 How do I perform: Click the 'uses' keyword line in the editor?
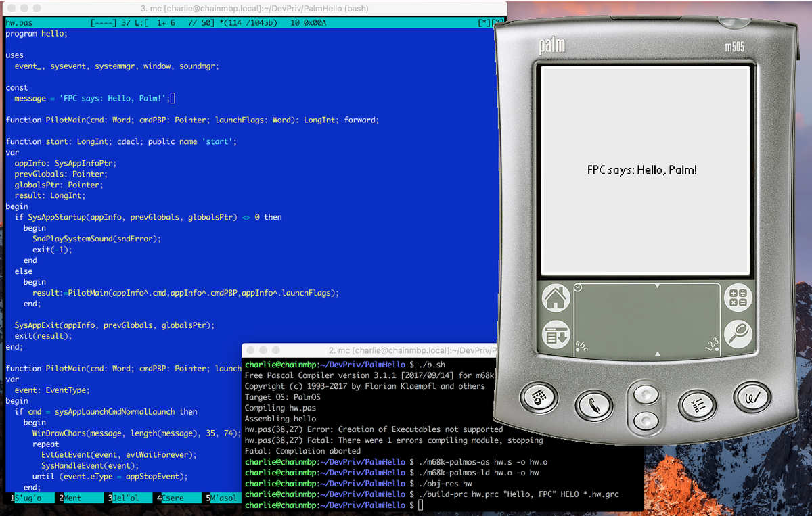[15, 55]
